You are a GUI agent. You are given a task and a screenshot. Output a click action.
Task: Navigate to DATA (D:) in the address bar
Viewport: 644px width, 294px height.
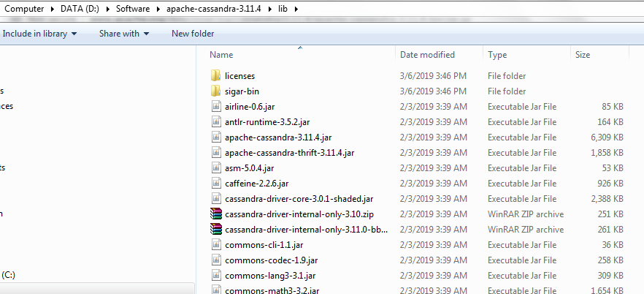pyautogui.click(x=80, y=9)
